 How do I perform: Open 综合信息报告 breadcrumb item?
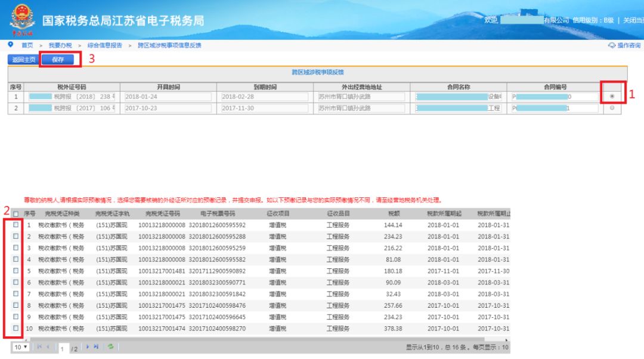tap(104, 45)
